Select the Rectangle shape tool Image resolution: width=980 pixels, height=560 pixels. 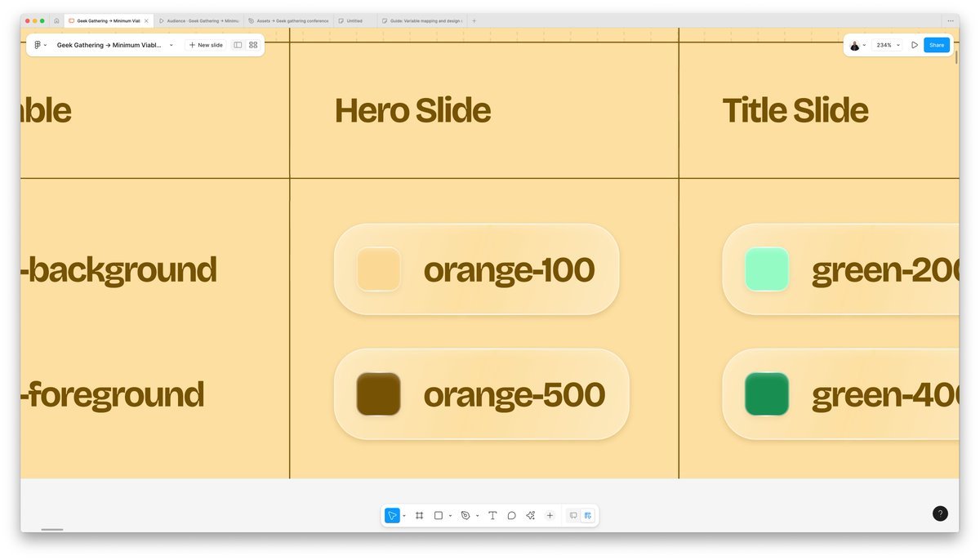(x=439, y=516)
